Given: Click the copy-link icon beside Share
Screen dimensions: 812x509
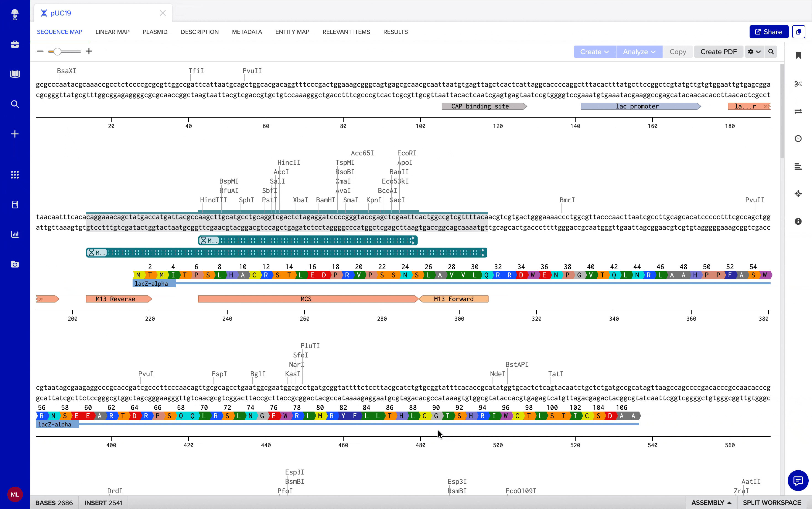Looking at the screenshot, I should (x=798, y=32).
